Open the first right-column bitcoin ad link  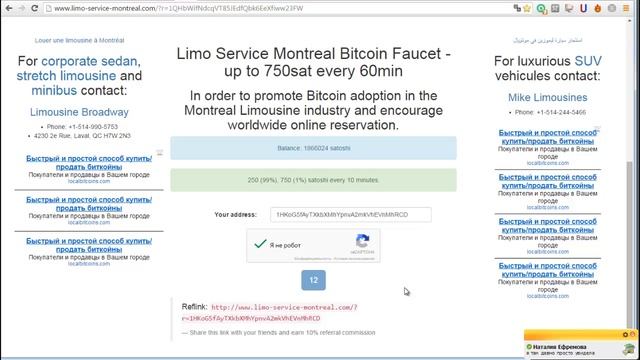tap(547, 137)
